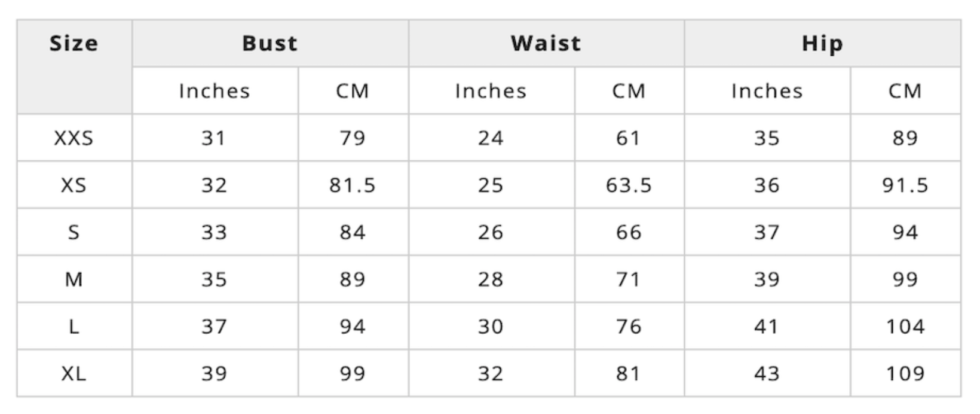Select the L size row label

coord(73,327)
